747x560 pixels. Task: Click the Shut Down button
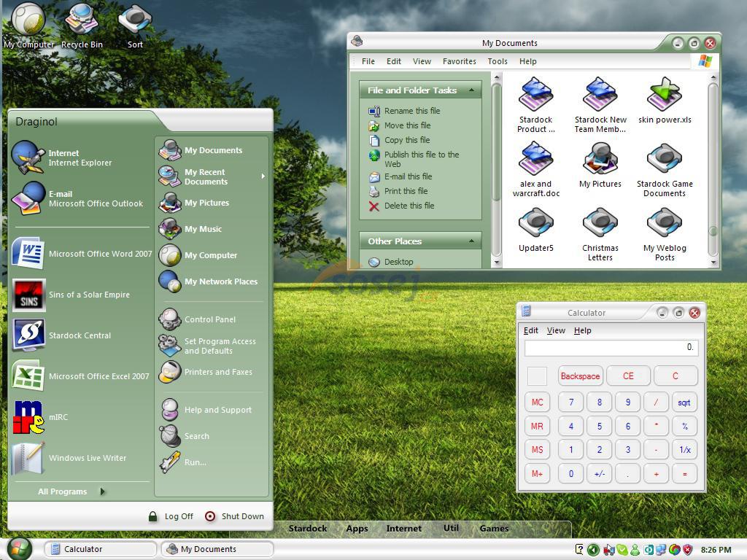point(234,516)
